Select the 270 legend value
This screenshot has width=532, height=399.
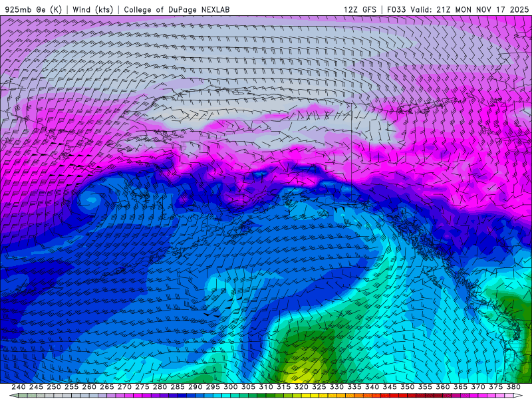pyautogui.click(x=124, y=387)
